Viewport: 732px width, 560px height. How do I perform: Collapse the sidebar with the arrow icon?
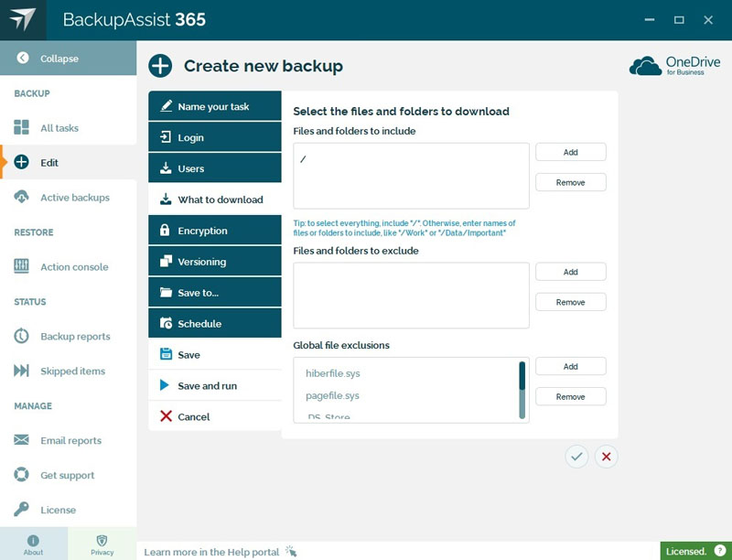click(22, 58)
